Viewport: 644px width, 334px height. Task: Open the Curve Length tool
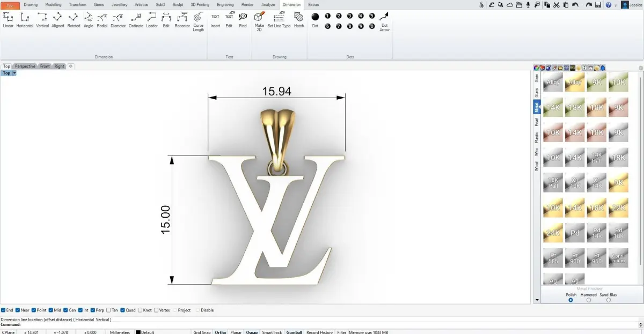pyautogui.click(x=199, y=22)
